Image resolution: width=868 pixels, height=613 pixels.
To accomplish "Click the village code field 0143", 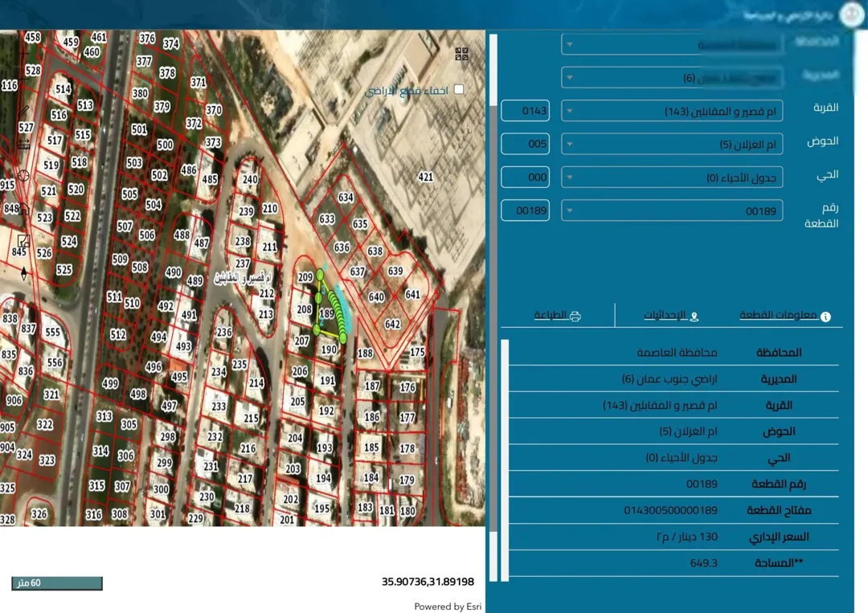I will (x=525, y=111).
